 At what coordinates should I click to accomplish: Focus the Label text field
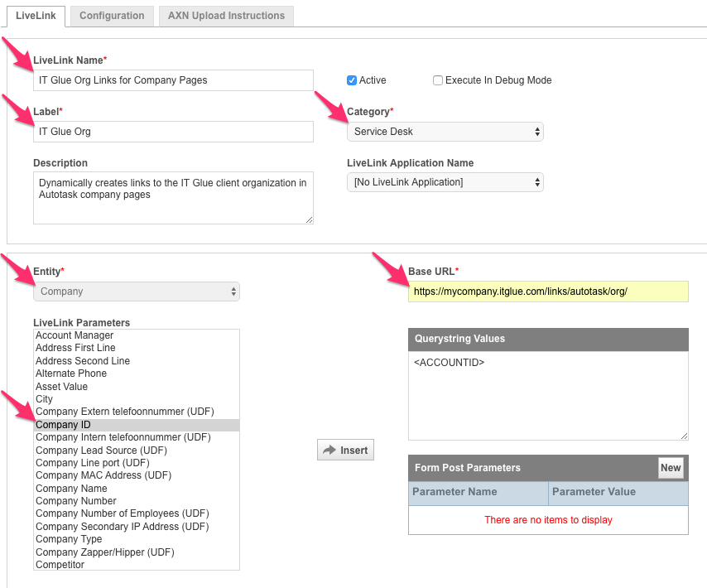(x=173, y=132)
